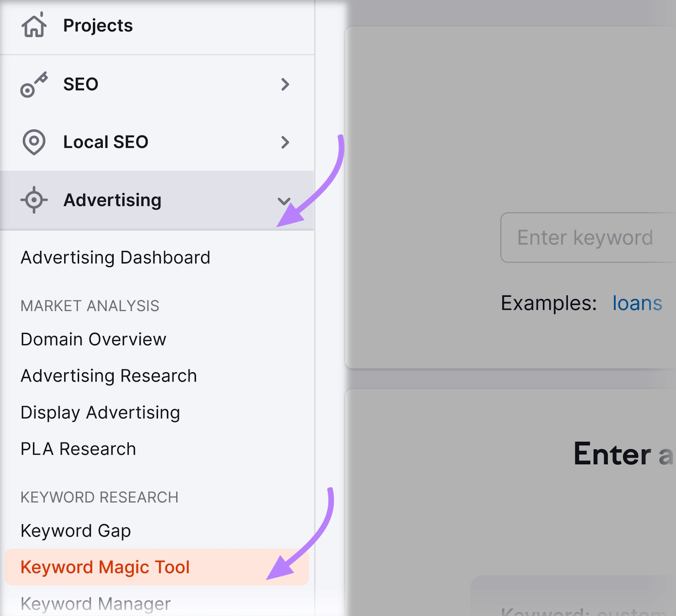Click the Examples label text
The width and height of the screenshot is (676, 616).
549,303
